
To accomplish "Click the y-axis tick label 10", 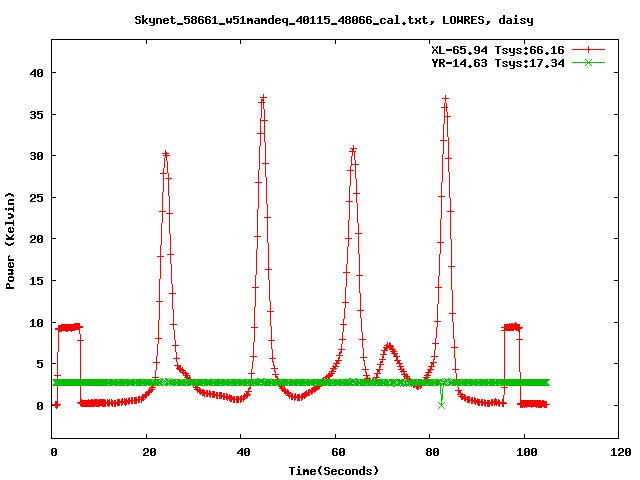I will 37,323.
